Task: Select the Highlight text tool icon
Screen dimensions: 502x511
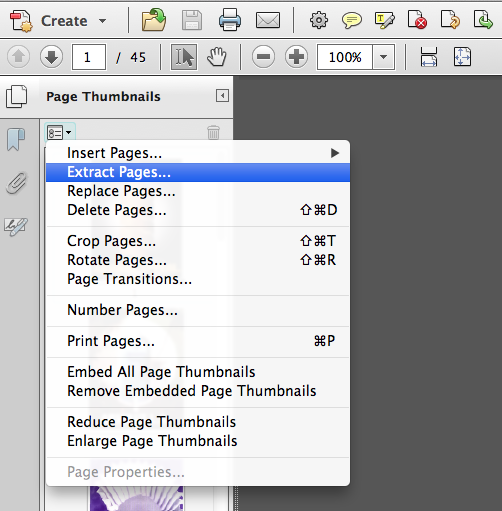Action: pyautogui.click(x=385, y=20)
